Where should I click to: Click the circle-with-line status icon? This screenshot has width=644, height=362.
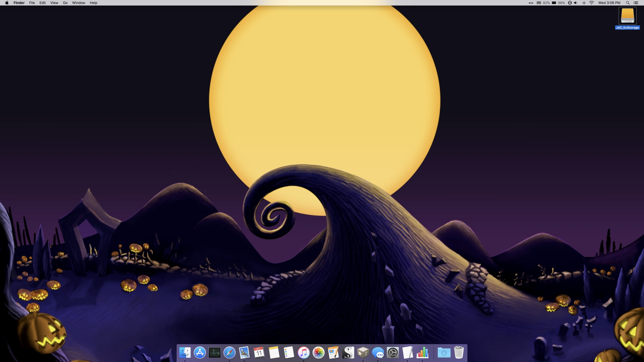point(570,3)
